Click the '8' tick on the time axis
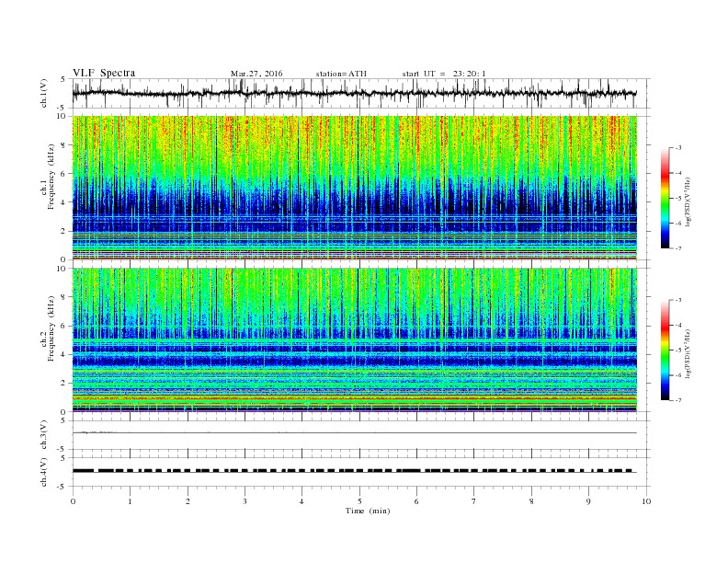 [x=531, y=501]
